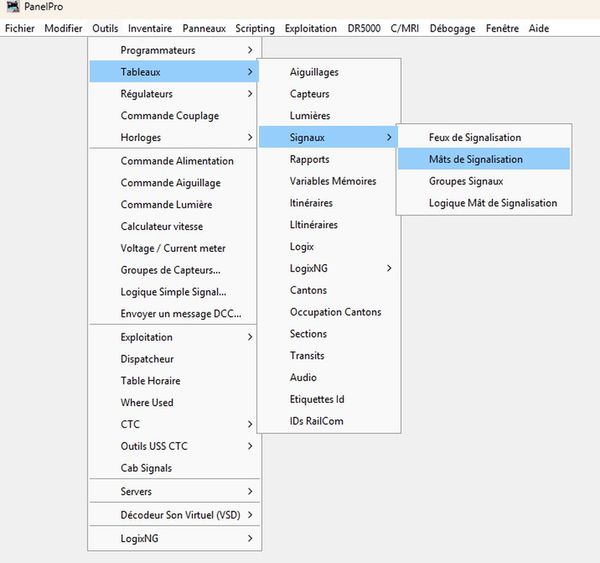Select Capteurs in the Tableaux submenu
This screenshot has width=600, height=563.
click(x=310, y=94)
